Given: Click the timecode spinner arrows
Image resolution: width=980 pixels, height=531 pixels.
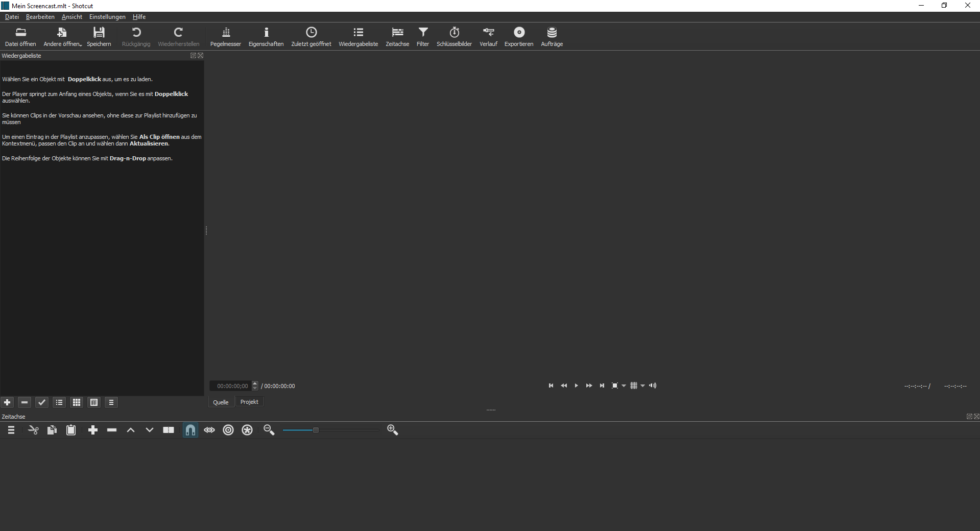Looking at the screenshot, I should click(255, 386).
